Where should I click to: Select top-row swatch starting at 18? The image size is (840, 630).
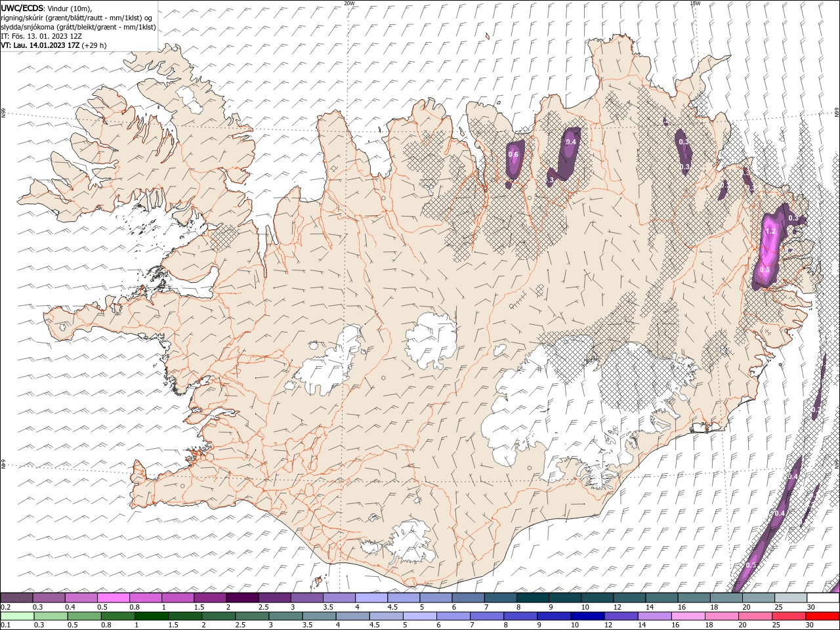click(726, 598)
